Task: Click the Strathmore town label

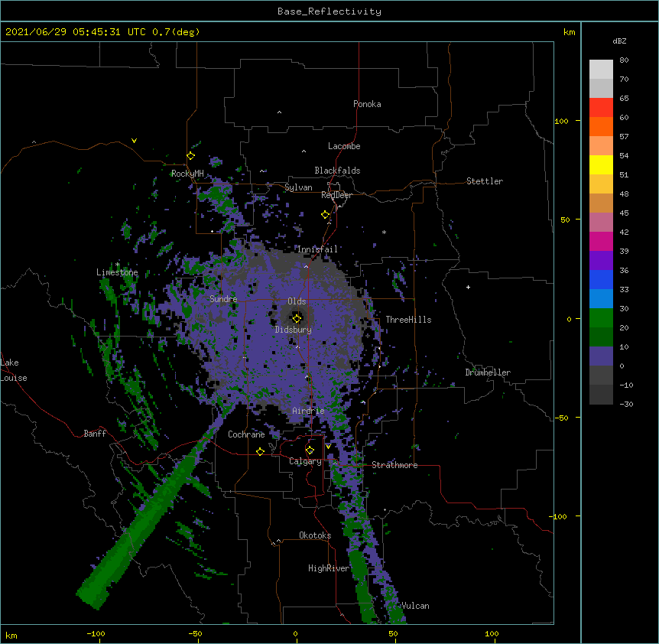Action: pos(394,465)
